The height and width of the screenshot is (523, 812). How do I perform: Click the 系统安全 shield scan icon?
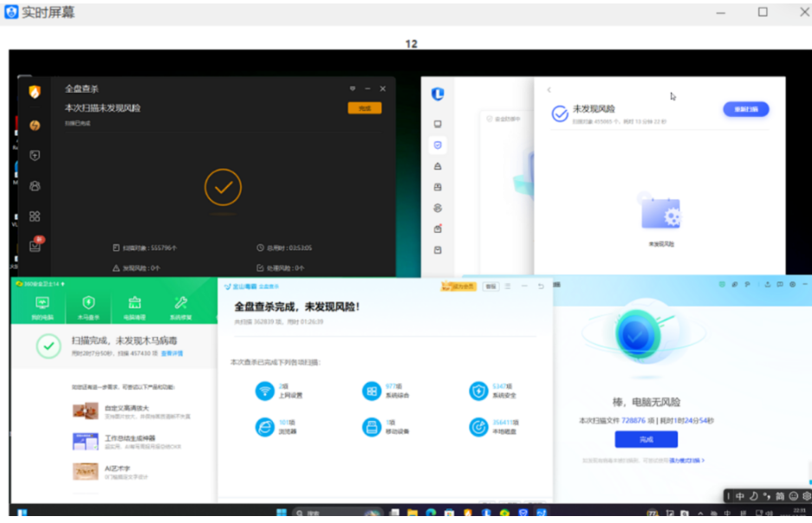(478, 391)
